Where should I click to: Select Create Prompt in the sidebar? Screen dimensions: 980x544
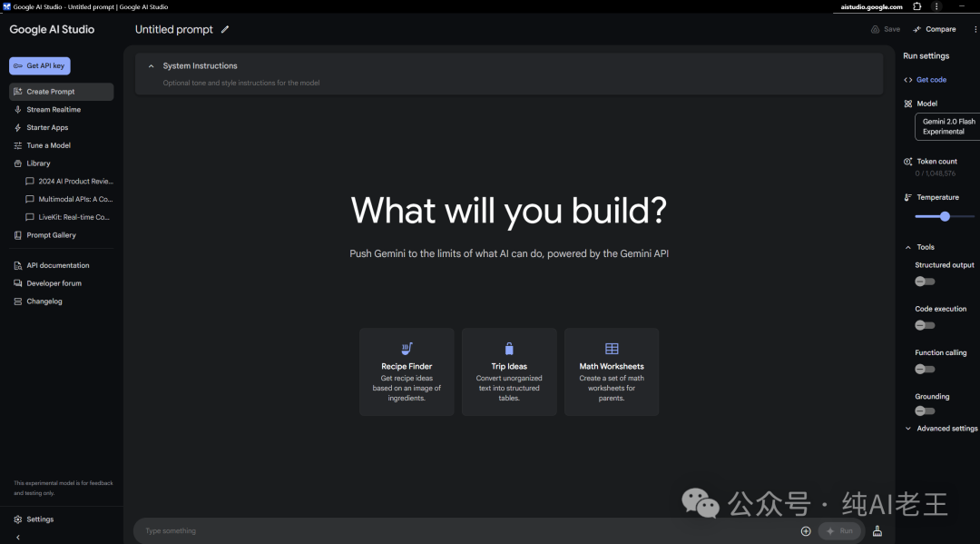[x=62, y=92]
